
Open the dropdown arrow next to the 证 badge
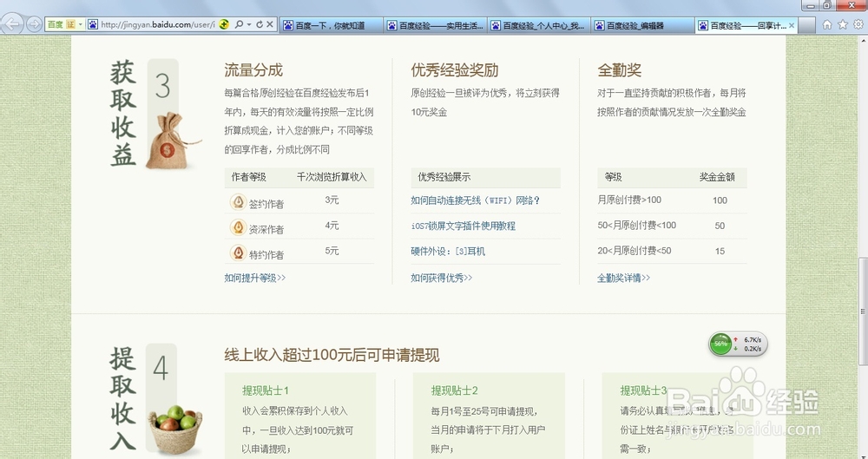point(81,24)
